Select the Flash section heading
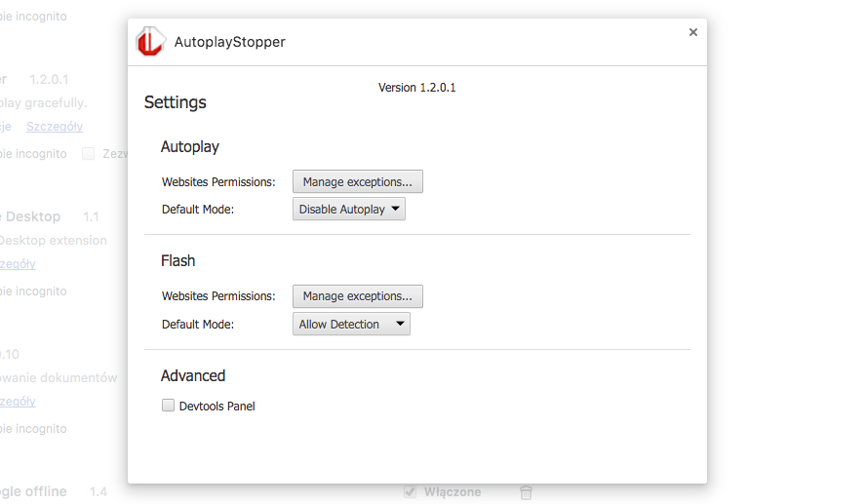This screenshot has width=866, height=504. tap(178, 261)
